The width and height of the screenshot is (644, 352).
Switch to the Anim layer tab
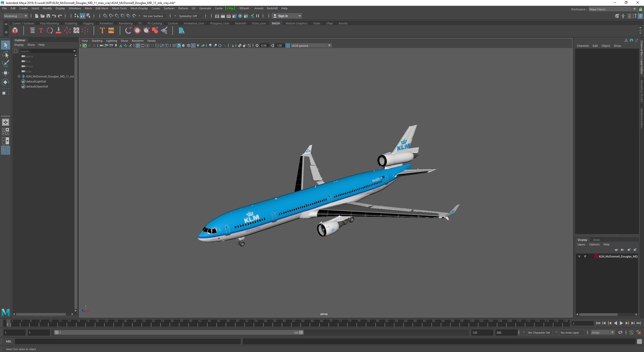(x=596, y=240)
